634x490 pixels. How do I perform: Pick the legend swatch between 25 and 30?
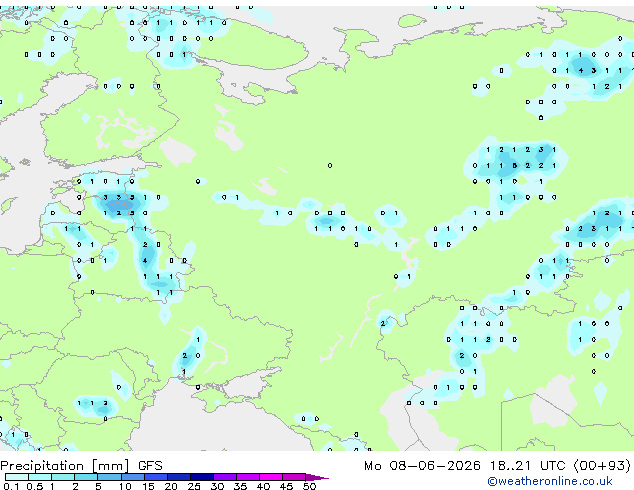point(202,477)
